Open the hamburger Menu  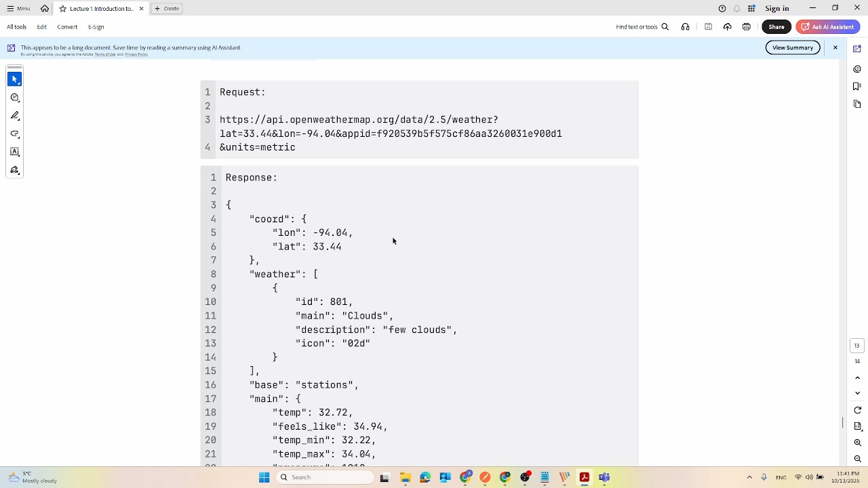click(x=18, y=9)
